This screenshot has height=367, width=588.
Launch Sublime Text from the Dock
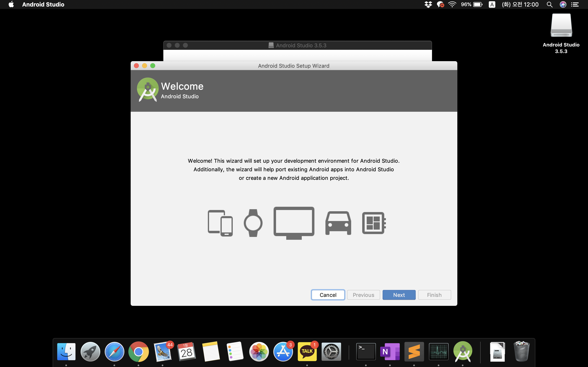click(x=414, y=352)
